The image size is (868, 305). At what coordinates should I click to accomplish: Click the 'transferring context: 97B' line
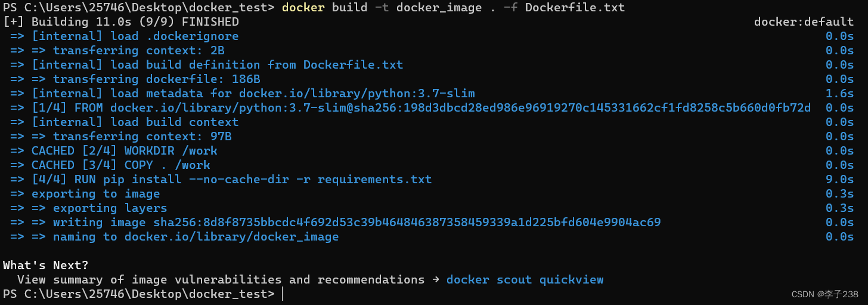(x=121, y=136)
